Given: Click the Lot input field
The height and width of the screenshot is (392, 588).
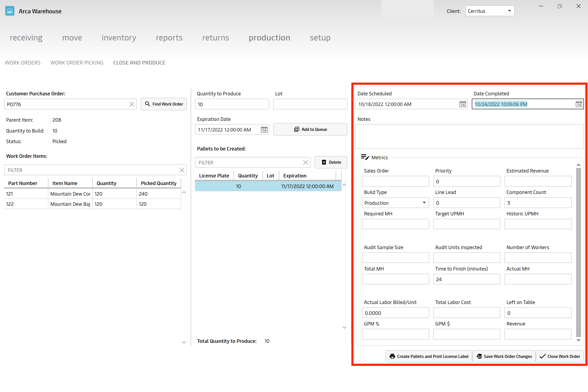Looking at the screenshot, I should point(310,104).
